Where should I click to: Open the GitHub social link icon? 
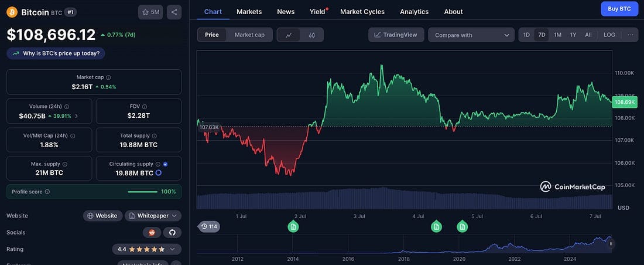coord(172,233)
